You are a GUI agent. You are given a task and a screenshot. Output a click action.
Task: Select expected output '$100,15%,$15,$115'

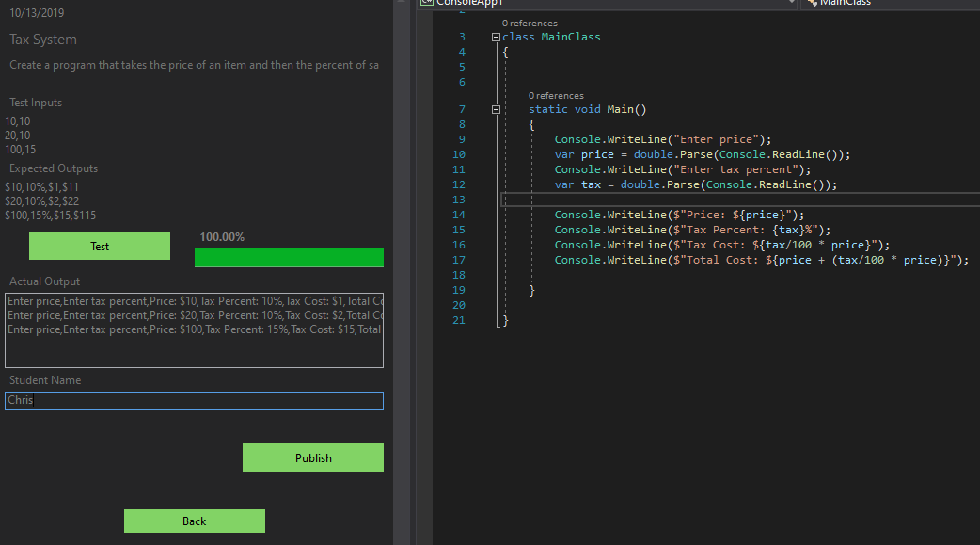pos(51,216)
